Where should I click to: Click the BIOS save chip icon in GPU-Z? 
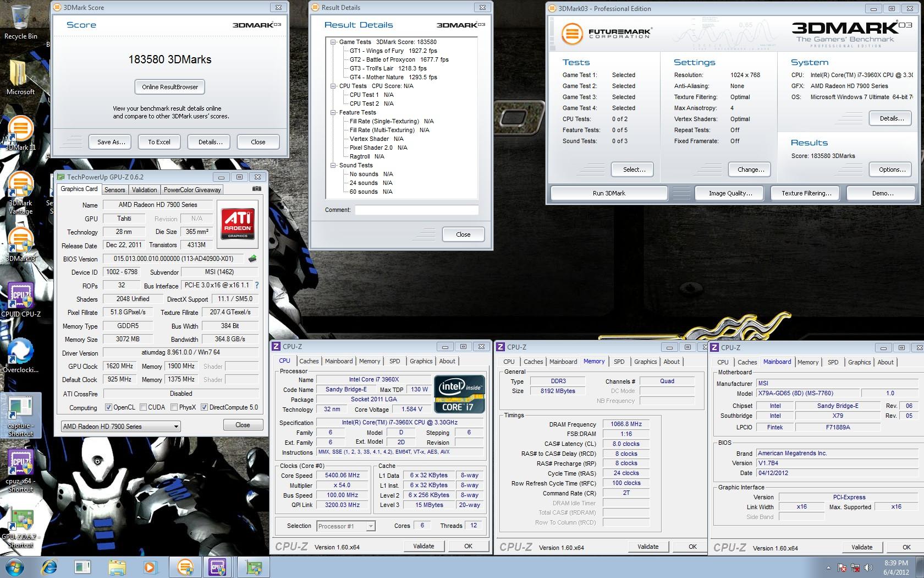(x=252, y=258)
